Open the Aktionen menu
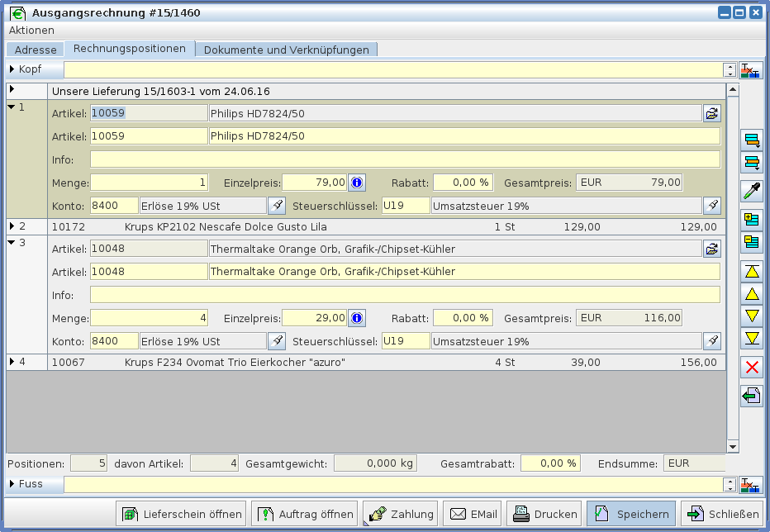Image resolution: width=770 pixels, height=532 pixels. (31, 30)
